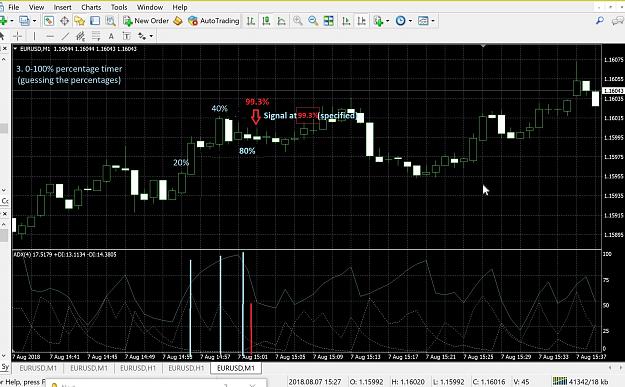Select the Fibonacci retracement tool
The image size is (625, 387).
point(96,36)
